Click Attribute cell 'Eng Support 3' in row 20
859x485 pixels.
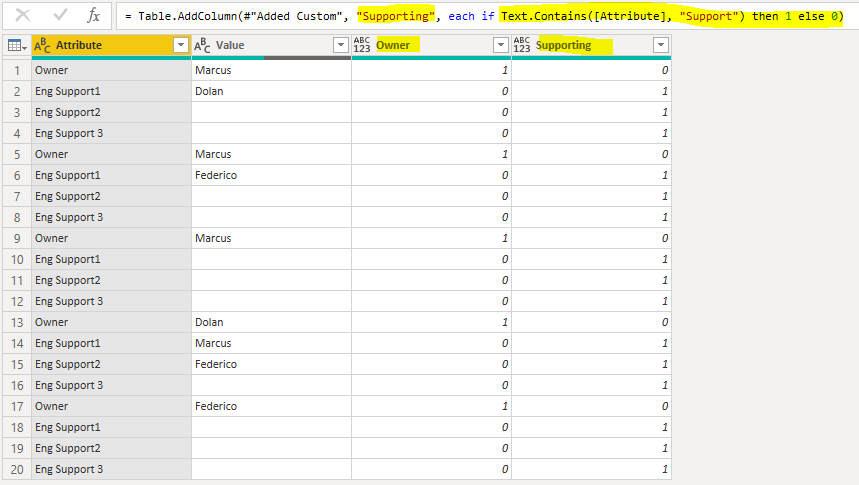111,470
